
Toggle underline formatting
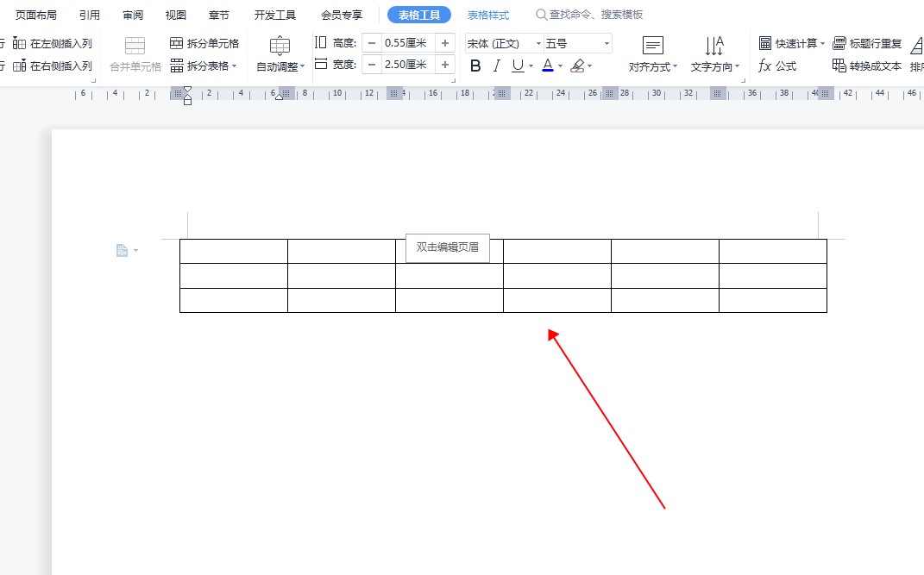pos(518,66)
